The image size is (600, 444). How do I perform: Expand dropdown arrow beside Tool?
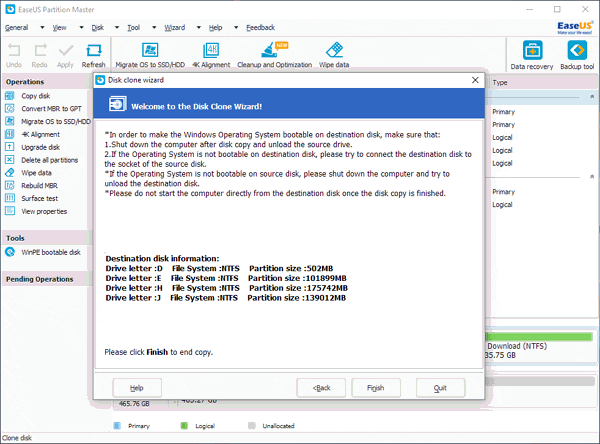pos(154,28)
